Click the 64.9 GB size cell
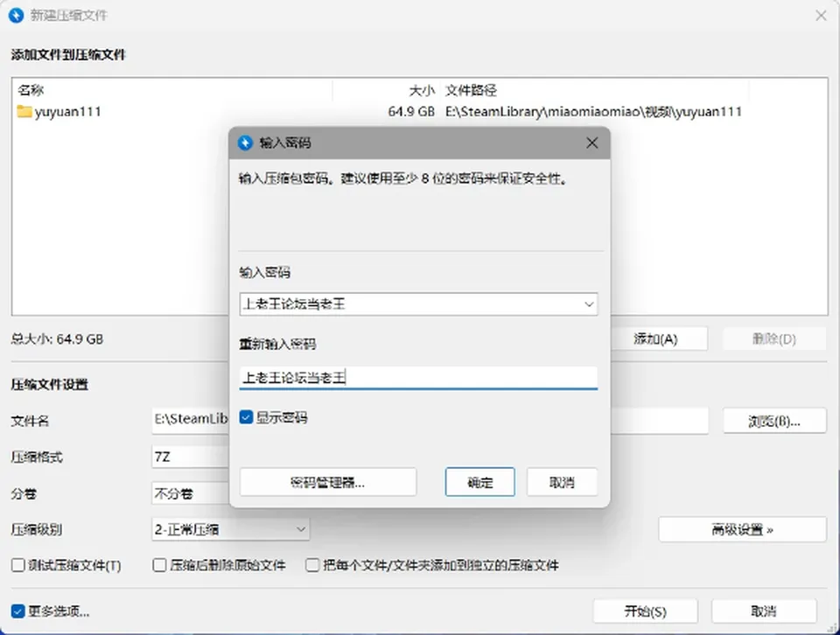840x635 pixels. [x=411, y=111]
